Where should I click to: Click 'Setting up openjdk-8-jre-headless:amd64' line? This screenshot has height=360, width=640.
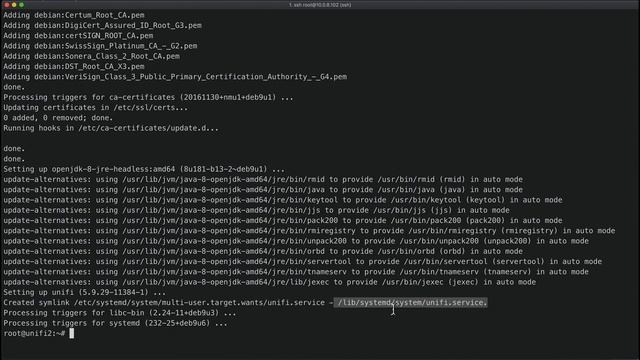[144, 169]
